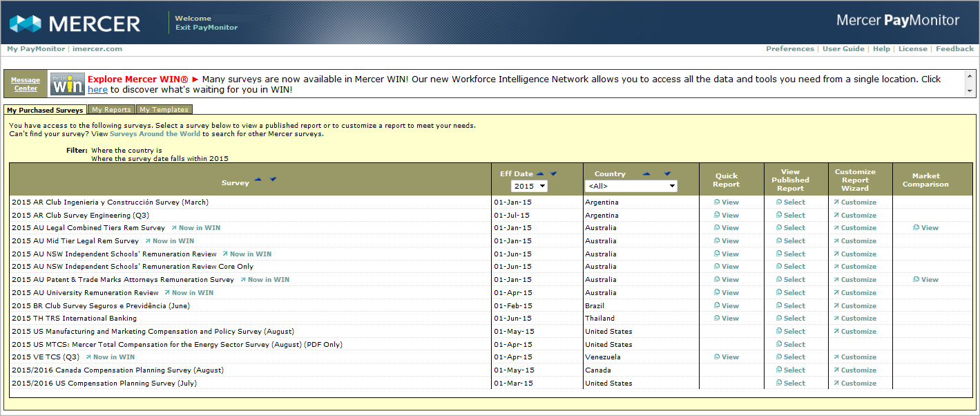Click the 'Brazil' country cell
This screenshot has height=416, width=980.
pos(595,306)
